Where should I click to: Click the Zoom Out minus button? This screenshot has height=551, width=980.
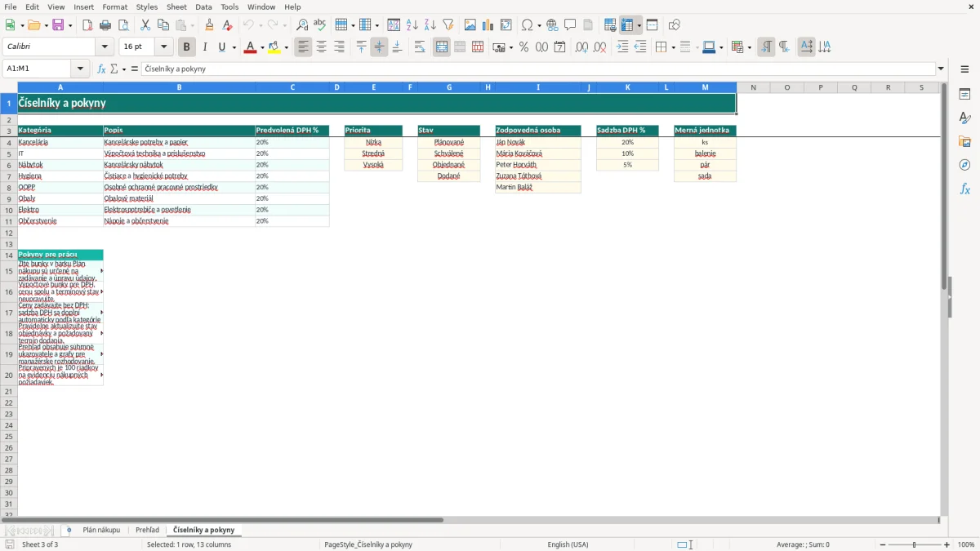[x=882, y=544]
